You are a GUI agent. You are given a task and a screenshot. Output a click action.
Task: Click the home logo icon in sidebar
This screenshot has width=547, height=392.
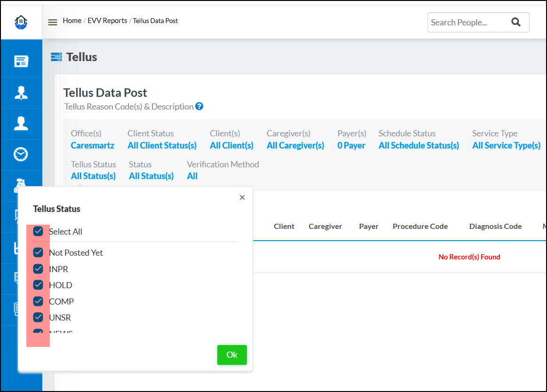[x=21, y=22]
